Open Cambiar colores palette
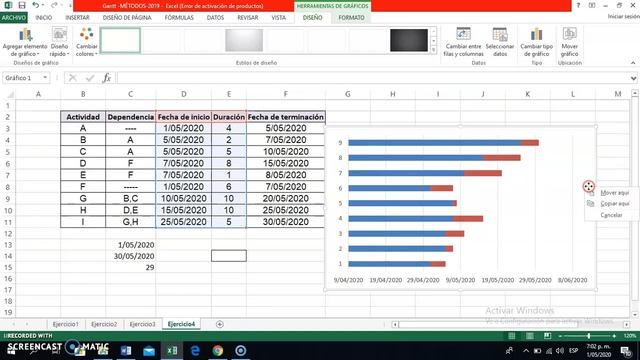Viewport: 640px width, 360px height. tap(87, 42)
